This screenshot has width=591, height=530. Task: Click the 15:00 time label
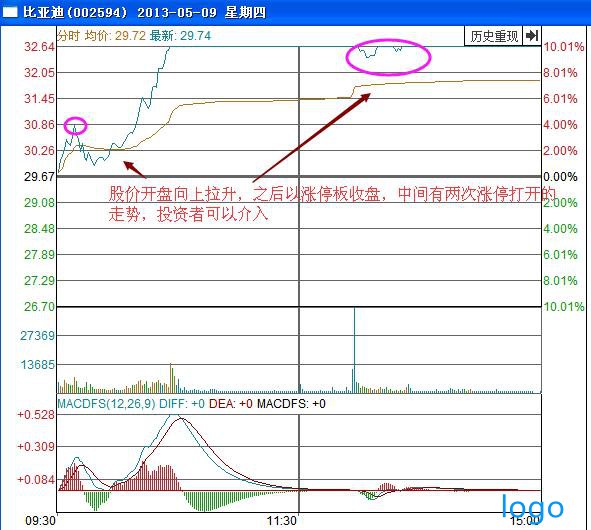[525, 521]
